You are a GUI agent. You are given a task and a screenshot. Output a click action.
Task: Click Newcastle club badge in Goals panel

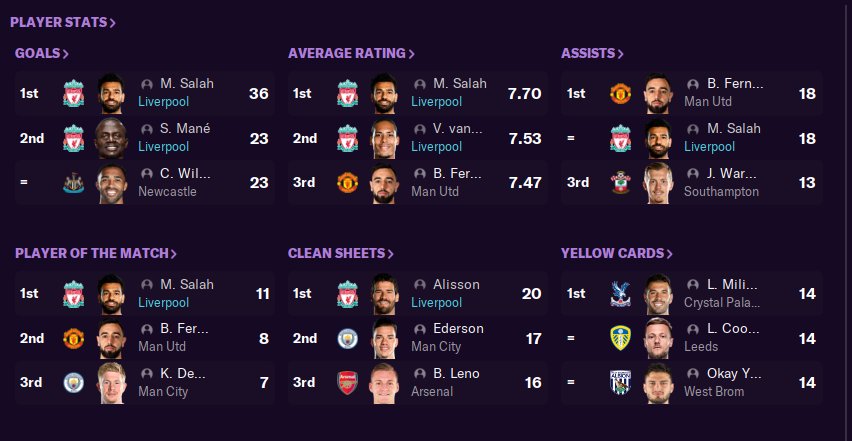tap(74, 183)
